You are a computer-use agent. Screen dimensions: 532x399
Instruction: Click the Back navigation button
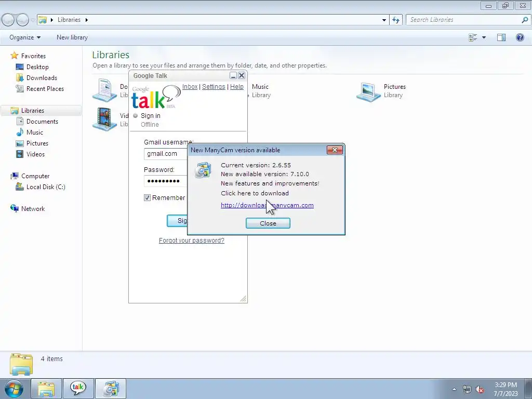point(8,20)
